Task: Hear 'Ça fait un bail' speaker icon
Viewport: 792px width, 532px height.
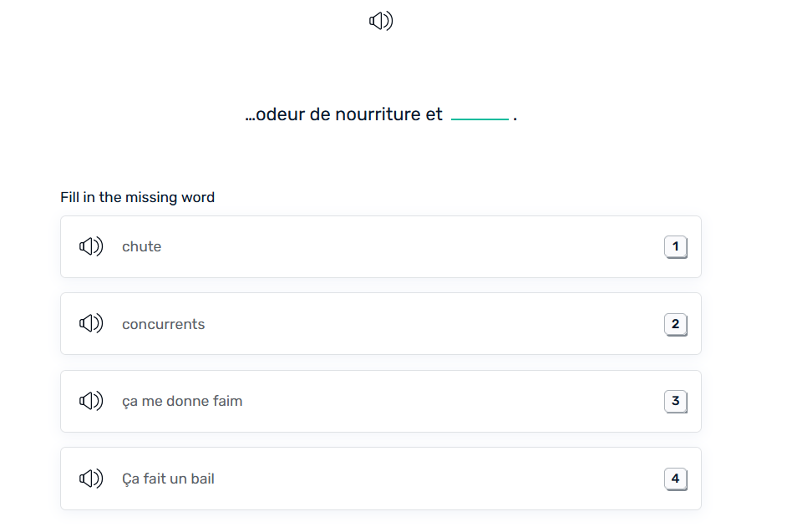Action: (91, 479)
